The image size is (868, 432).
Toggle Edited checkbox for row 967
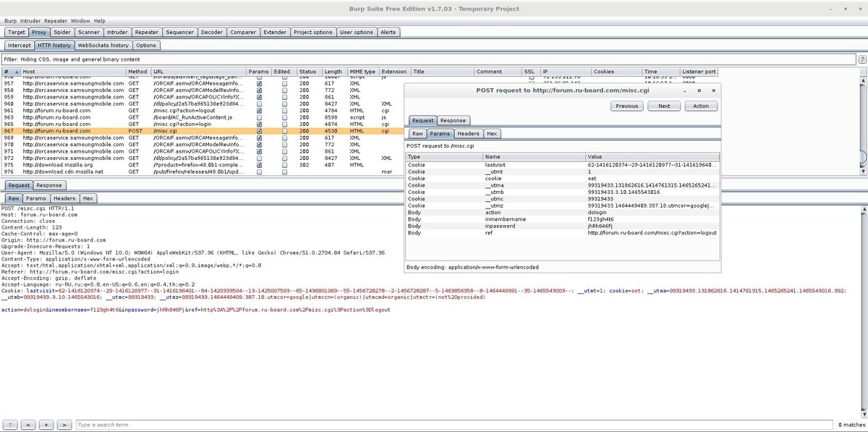[284, 131]
